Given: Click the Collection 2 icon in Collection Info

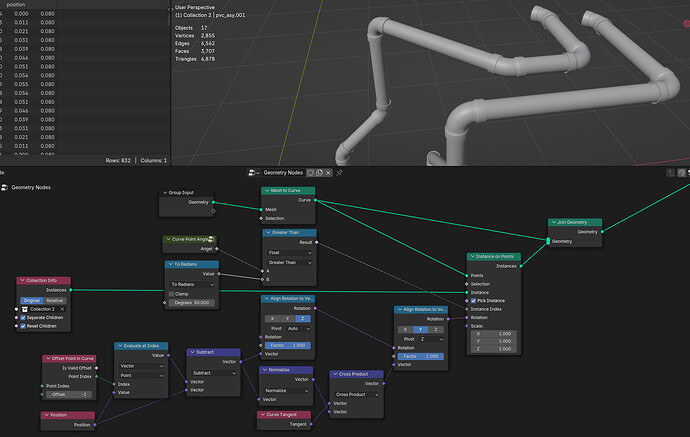Looking at the screenshot, I should (x=25, y=309).
